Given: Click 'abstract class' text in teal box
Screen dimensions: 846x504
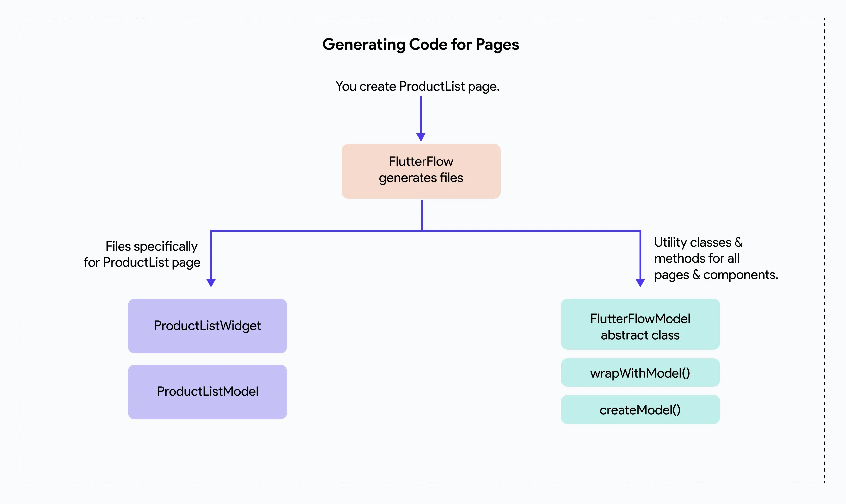Looking at the screenshot, I should point(640,335).
